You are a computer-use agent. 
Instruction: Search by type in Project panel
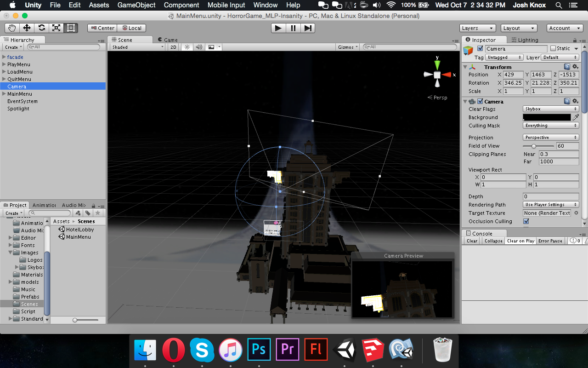(x=78, y=213)
